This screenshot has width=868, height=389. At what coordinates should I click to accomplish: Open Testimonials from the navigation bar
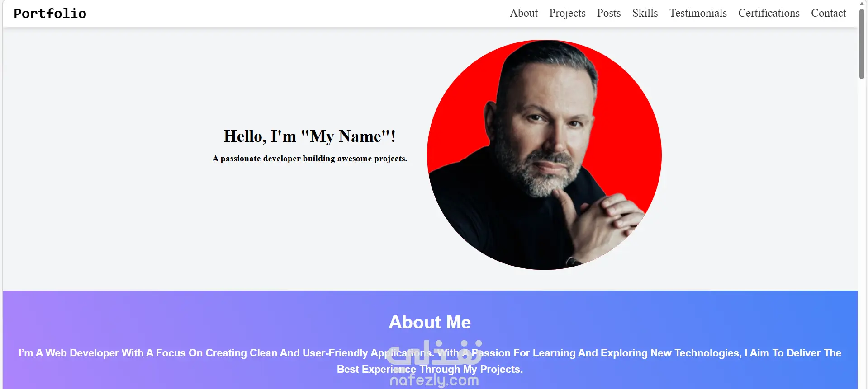[698, 13]
